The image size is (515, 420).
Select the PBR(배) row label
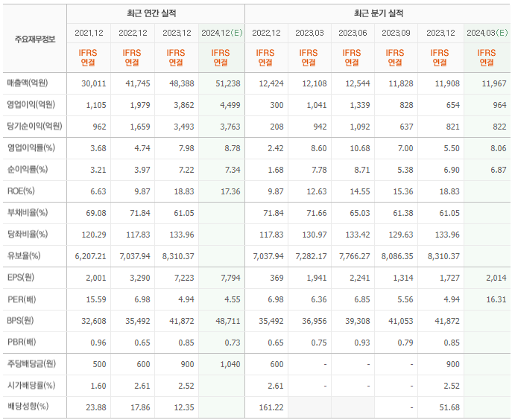click(x=22, y=343)
